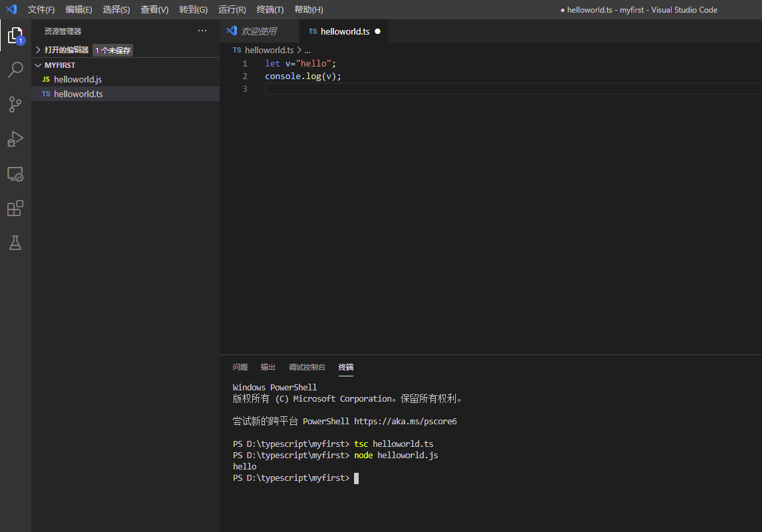Open the 文件(F) menu
Screen dimensions: 762x532
[x=41, y=10]
